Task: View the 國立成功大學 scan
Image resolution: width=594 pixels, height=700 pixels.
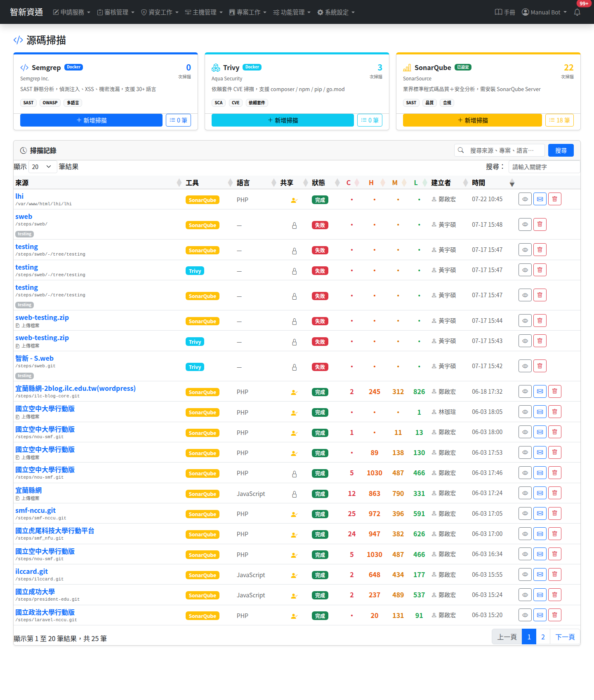Action: (525, 595)
